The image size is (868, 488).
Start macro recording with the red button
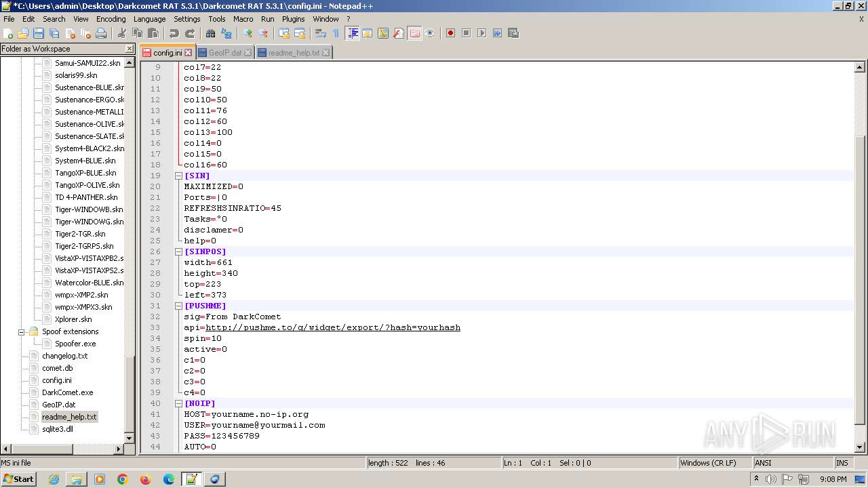click(x=450, y=33)
